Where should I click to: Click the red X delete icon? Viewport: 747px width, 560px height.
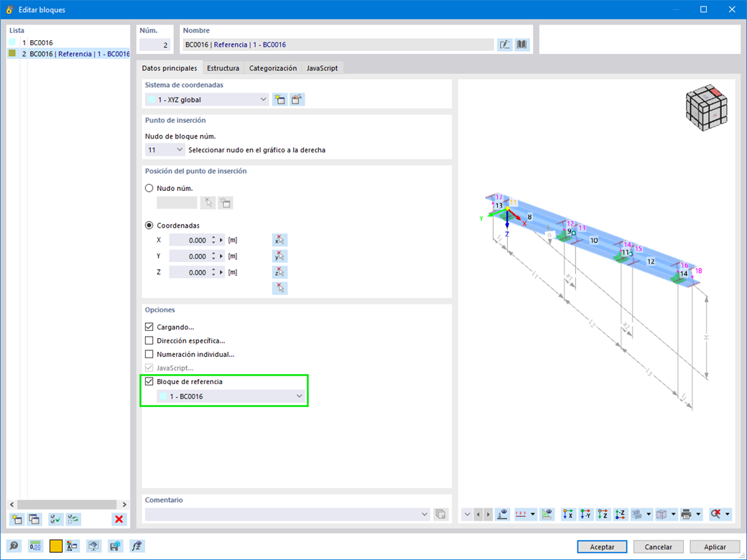pyautogui.click(x=119, y=519)
